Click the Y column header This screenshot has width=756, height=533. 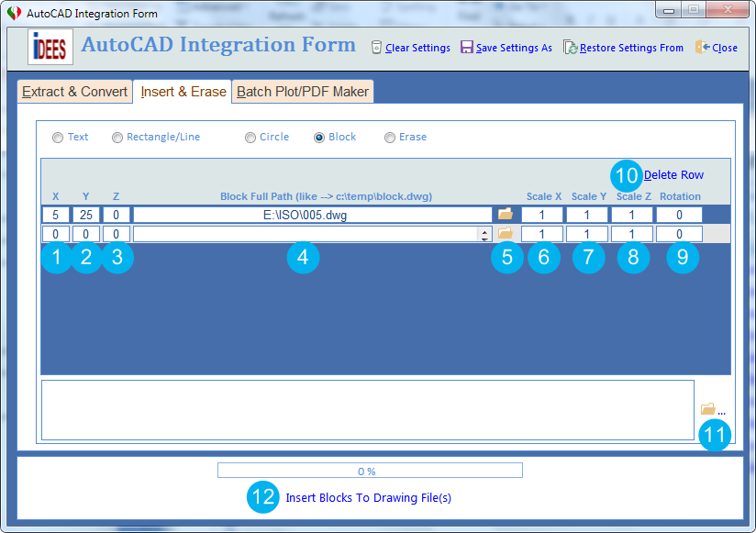click(86, 196)
